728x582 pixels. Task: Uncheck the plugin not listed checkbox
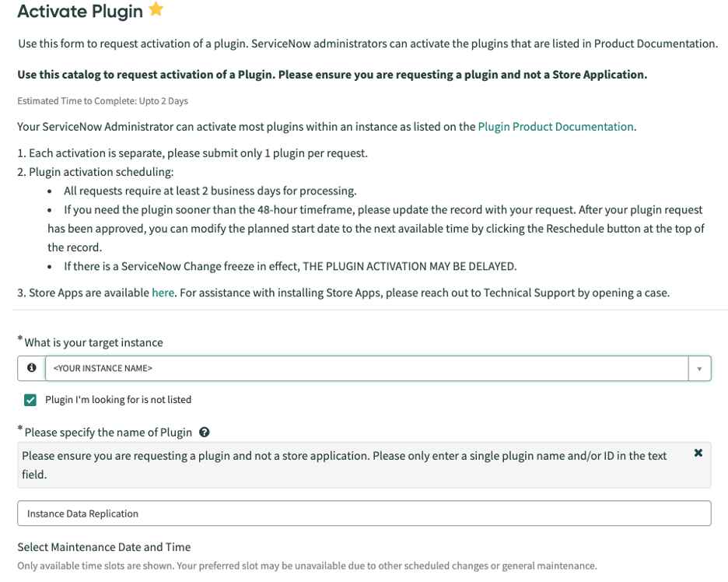30,400
